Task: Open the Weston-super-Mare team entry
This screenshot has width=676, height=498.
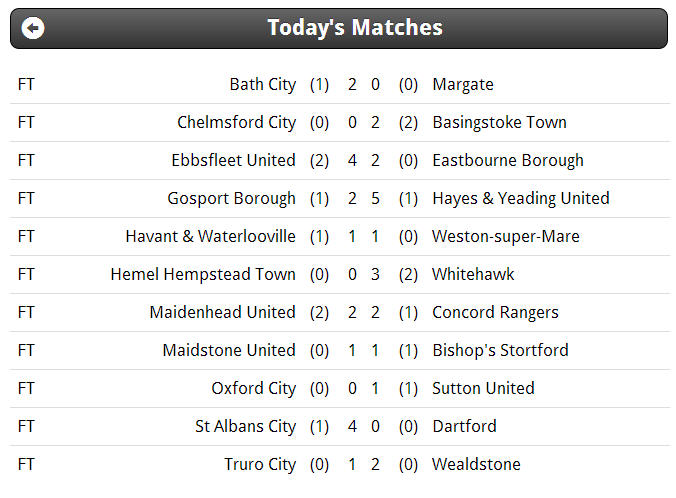Action: (506, 236)
